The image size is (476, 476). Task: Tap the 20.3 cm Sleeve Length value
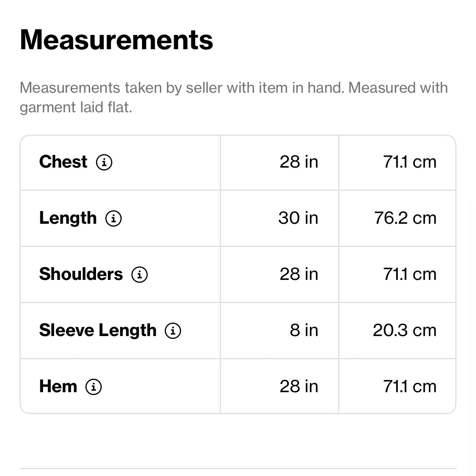(x=404, y=330)
